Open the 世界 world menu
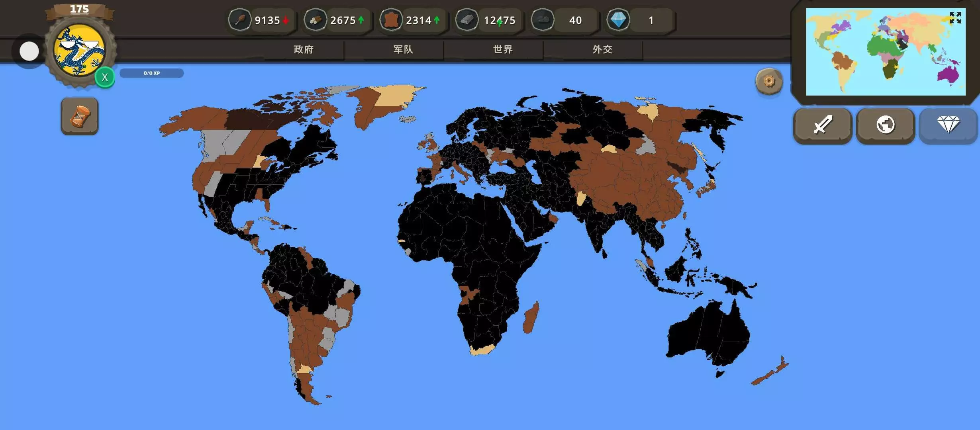 (x=503, y=49)
